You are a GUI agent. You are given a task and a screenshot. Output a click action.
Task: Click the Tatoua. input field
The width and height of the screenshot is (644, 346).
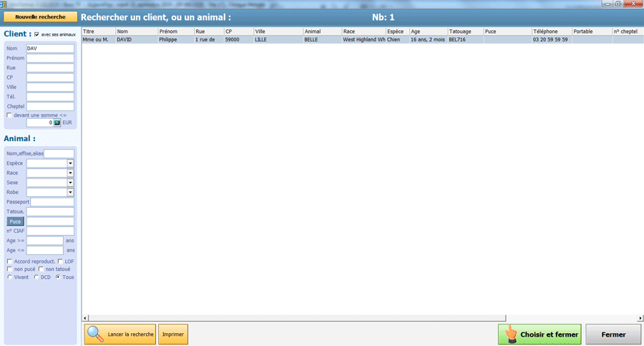point(50,211)
